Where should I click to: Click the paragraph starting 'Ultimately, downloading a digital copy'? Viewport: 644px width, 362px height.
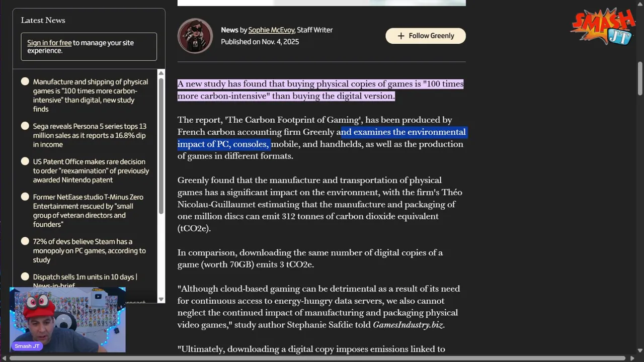tap(311, 349)
